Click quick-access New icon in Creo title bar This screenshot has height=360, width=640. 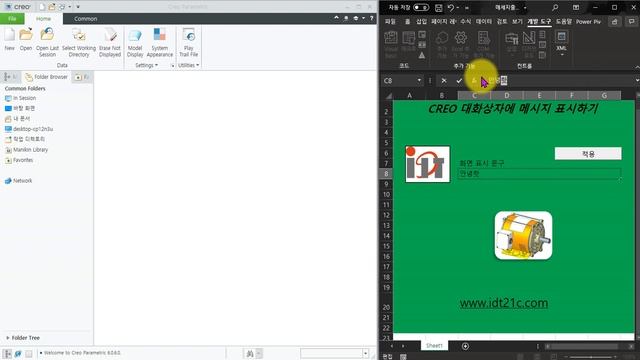[x=42, y=7]
